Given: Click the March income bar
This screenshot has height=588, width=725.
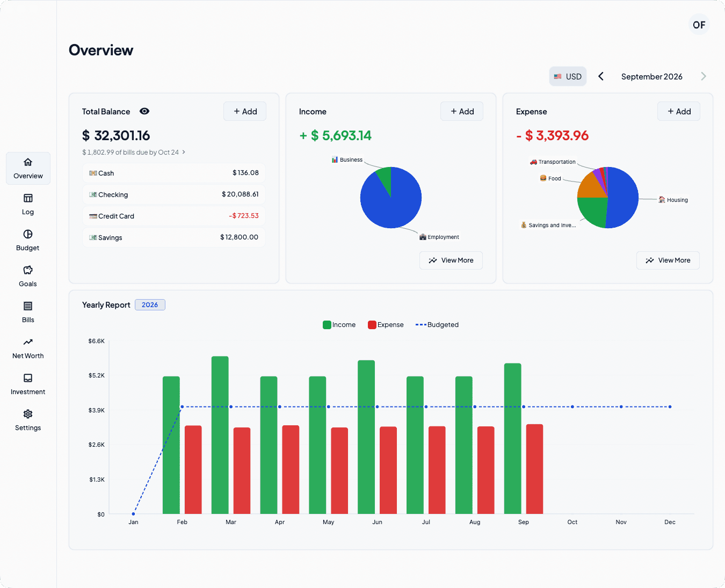Looking at the screenshot, I should point(220,435).
